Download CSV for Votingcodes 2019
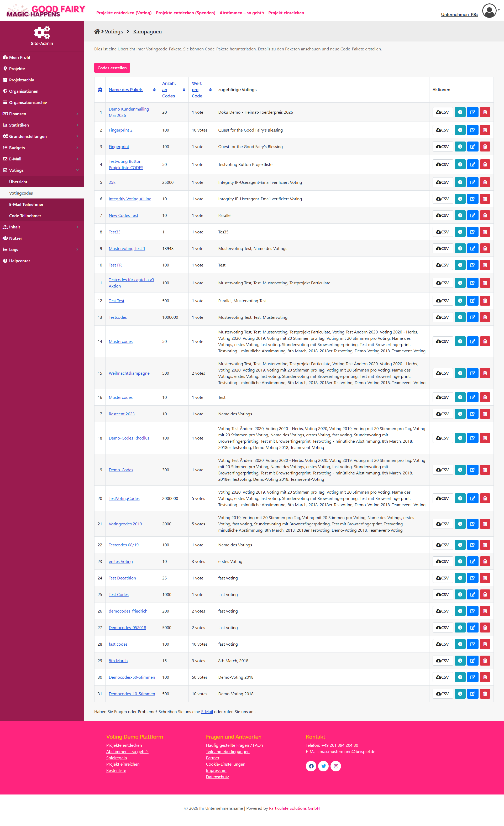Screen dimensions: 504x826 pos(443,524)
